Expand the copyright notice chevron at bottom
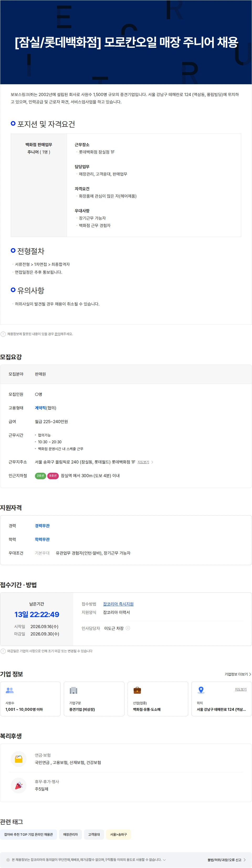Viewport: 252px width, 868px height. click(x=164, y=860)
